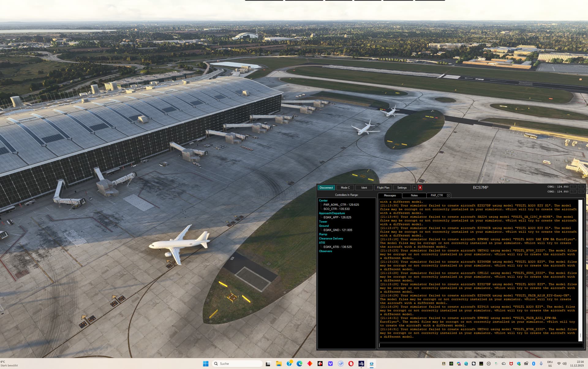Click the Disconnect button
This screenshot has height=369, width=588.
pyautogui.click(x=326, y=188)
